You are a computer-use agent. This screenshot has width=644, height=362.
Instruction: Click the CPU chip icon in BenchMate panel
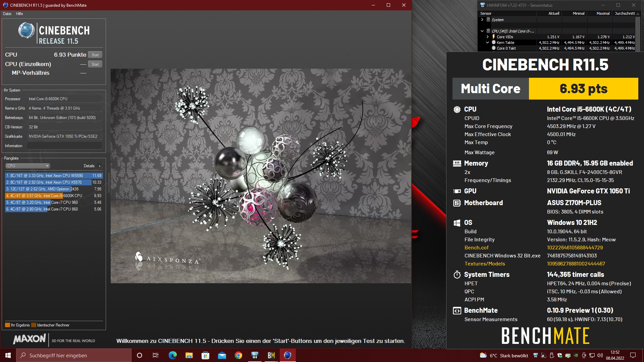(457, 109)
